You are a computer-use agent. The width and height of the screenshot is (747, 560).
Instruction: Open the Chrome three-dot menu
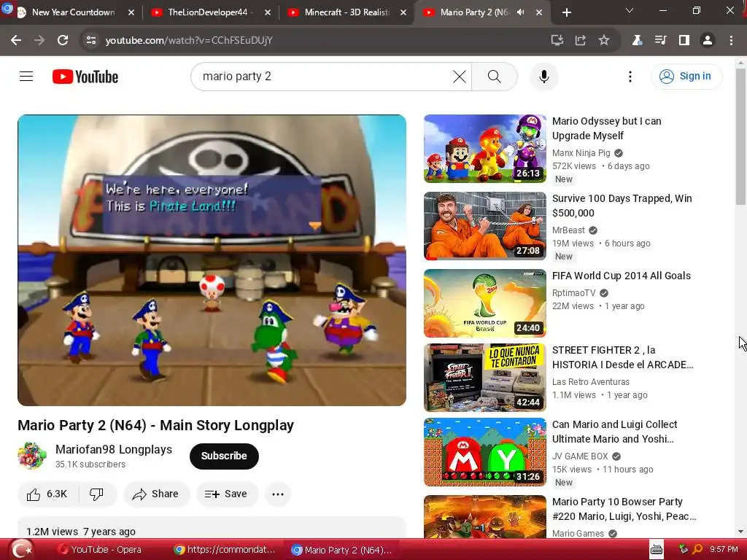(x=731, y=41)
